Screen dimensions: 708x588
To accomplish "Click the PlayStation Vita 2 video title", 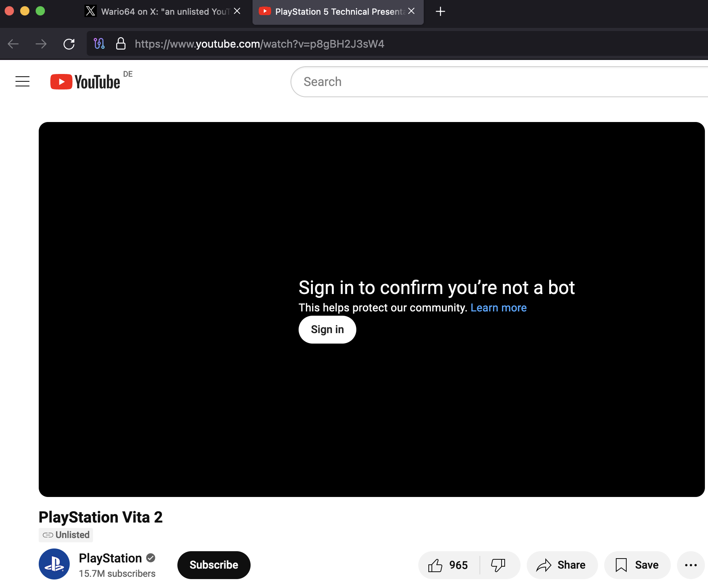I will (101, 517).
